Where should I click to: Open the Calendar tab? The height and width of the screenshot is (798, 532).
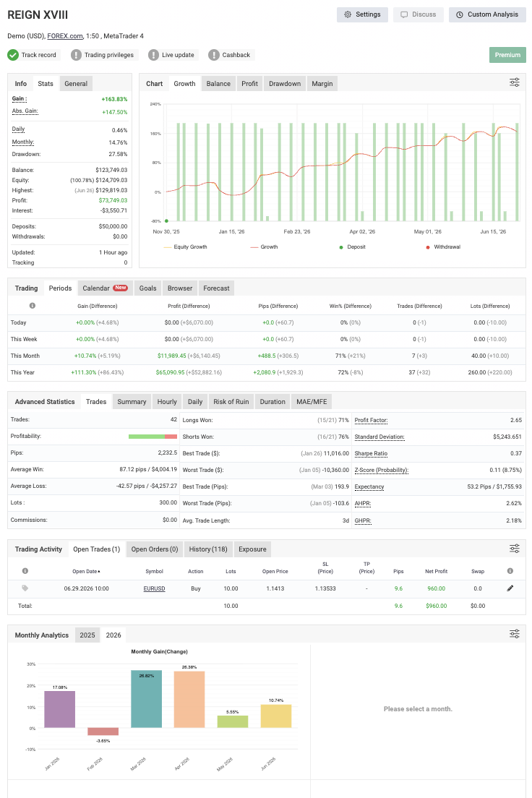coord(105,288)
